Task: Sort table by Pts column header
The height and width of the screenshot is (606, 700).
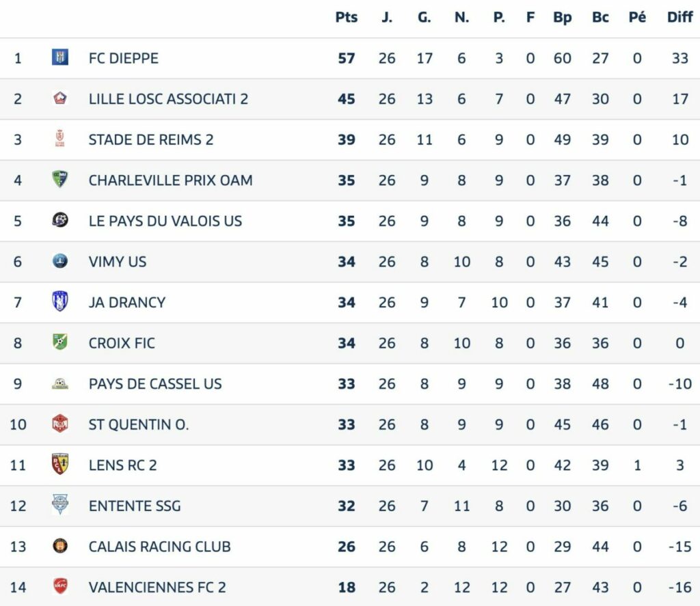Action: (347, 18)
